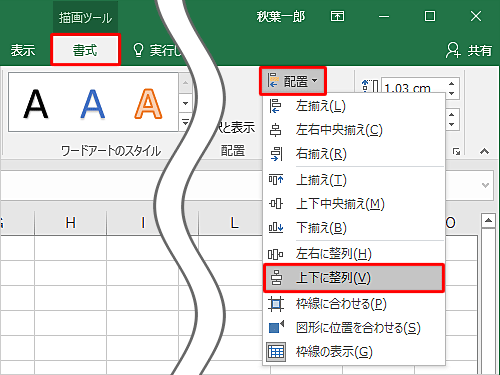Select the orange outline WordArt style A
The width and height of the screenshot is (500, 375).
148,104
